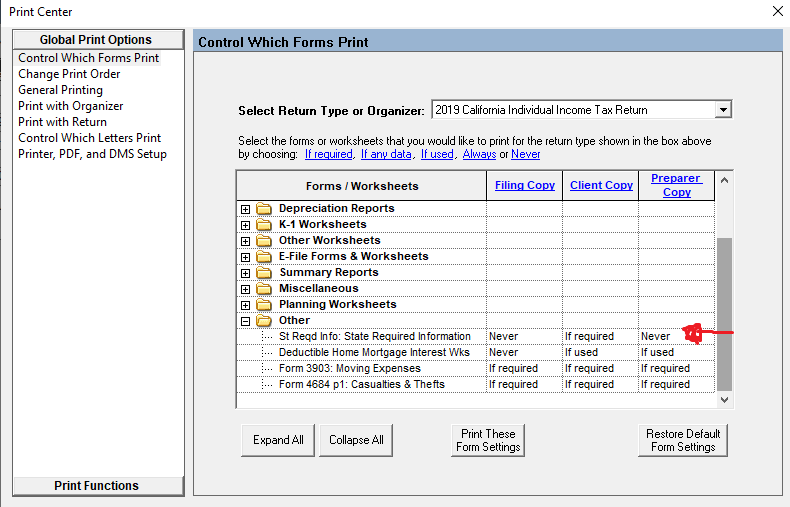
Task: Click the Filing Copy column header
Action: (525, 185)
